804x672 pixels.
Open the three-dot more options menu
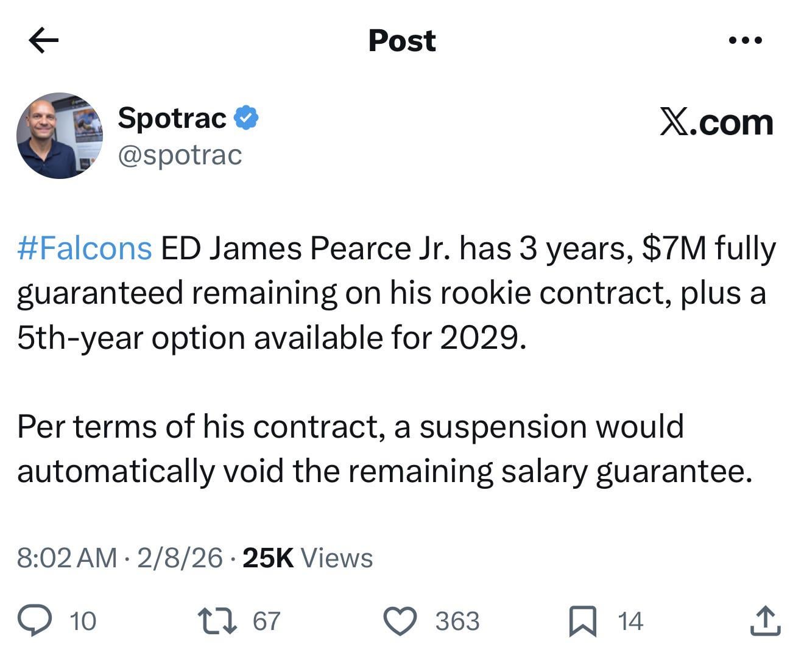[745, 41]
